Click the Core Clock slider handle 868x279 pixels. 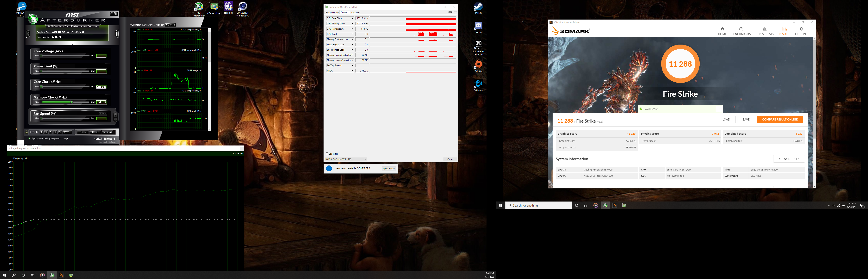(41, 87)
